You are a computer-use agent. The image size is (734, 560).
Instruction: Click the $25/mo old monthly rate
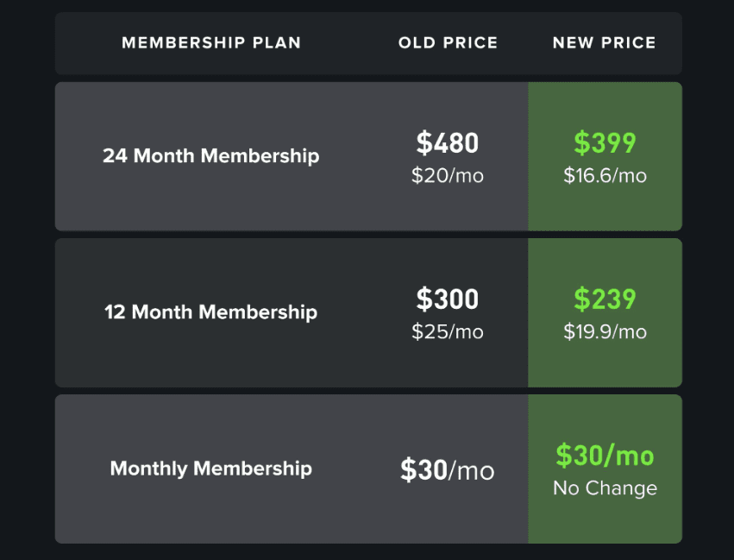pyautogui.click(x=448, y=332)
